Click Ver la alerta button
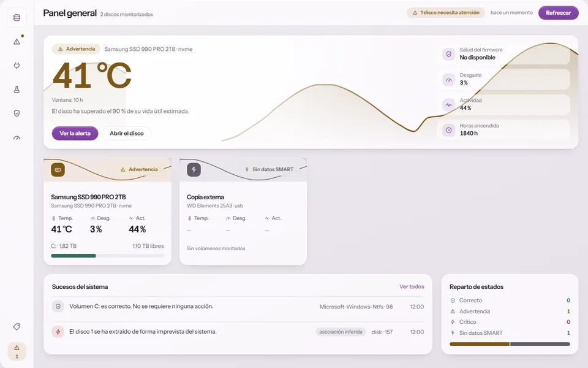Screen dimensions: 588x368 (75, 133)
